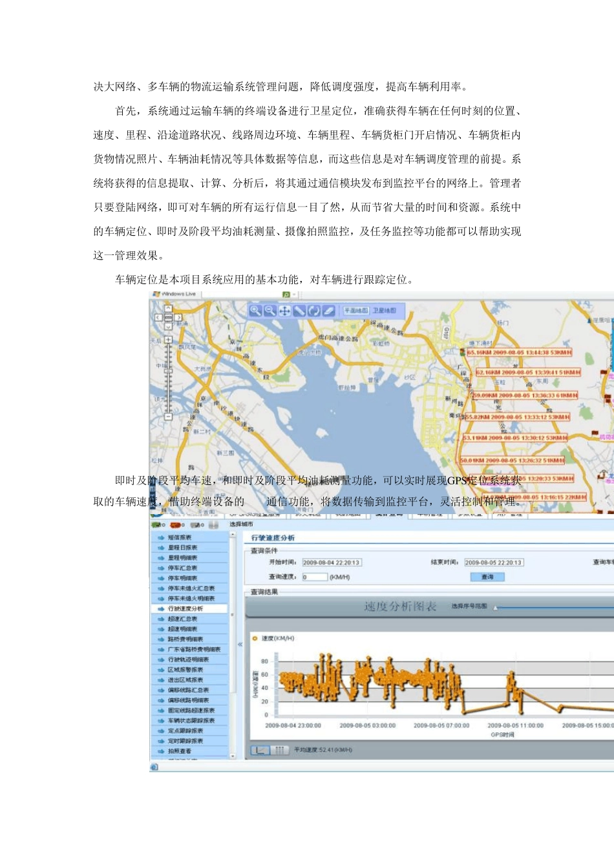Viewport: 614px width, 868px height.
Task: Click the plus button atop the zoom bar
Action: (168, 339)
